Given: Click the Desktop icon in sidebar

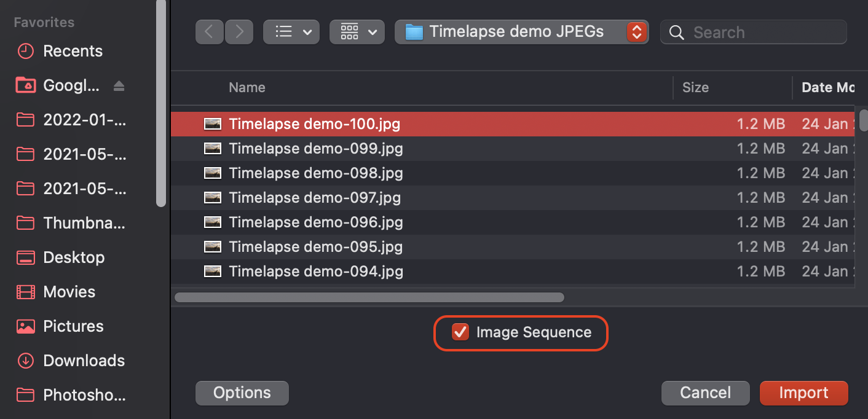Looking at the screenshot, I should [25, 257].
